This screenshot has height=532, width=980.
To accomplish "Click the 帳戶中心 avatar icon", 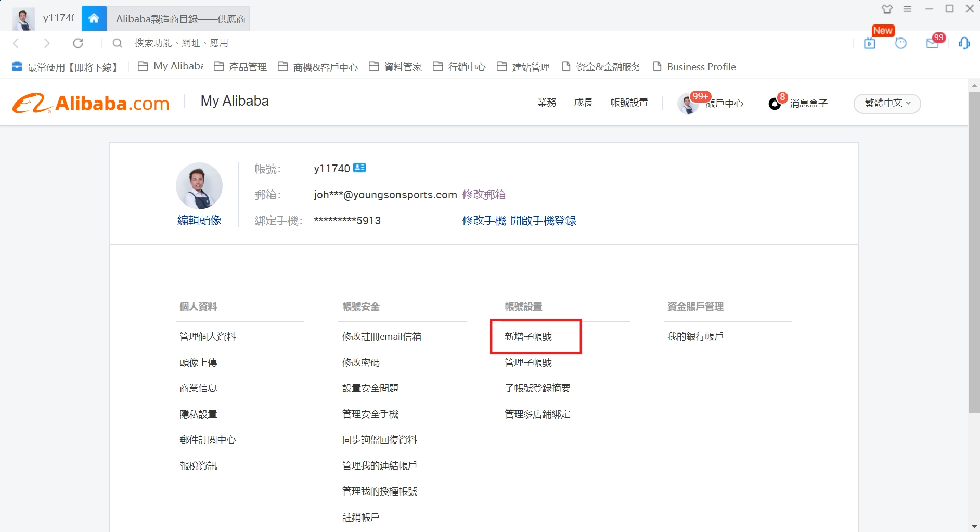I will [x=688, y=103].
